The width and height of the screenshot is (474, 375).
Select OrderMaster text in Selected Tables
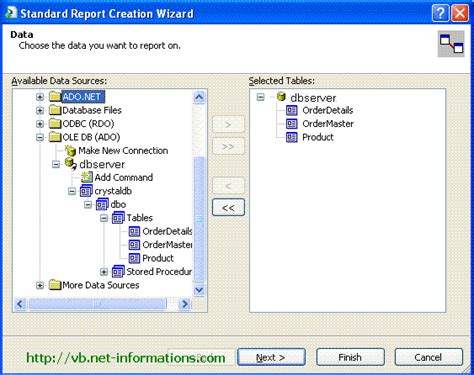tap(328, 124)
